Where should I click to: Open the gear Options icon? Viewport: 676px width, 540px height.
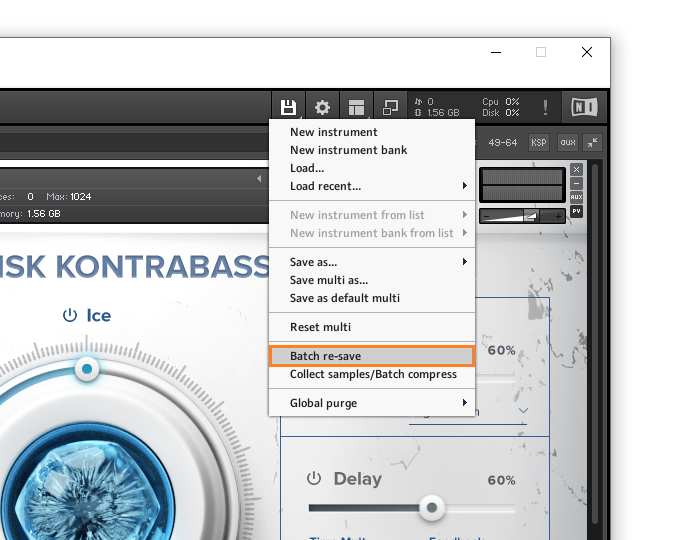pos(322,107)
